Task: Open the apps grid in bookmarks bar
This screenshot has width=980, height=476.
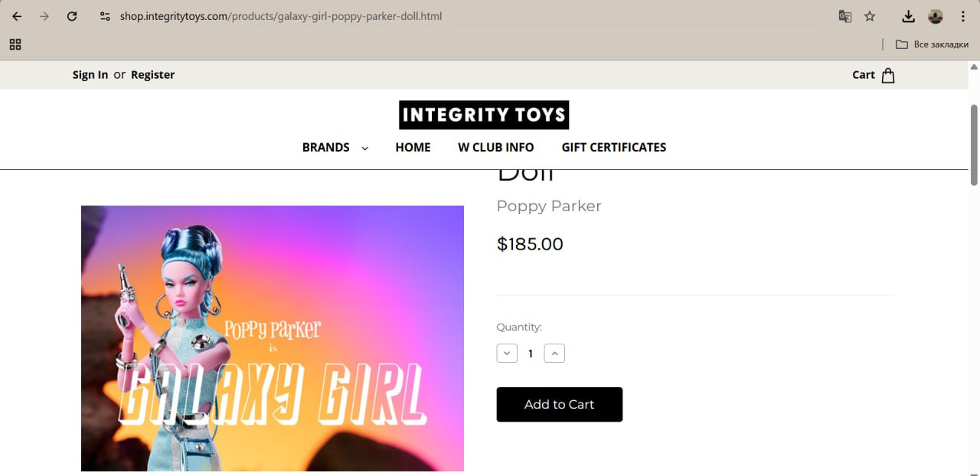Action: point(15,44)
